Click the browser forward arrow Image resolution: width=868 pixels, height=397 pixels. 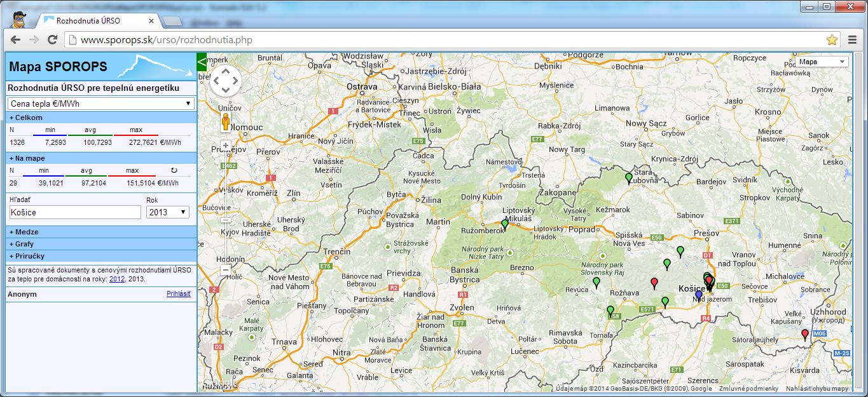click(x=34, y=40)
